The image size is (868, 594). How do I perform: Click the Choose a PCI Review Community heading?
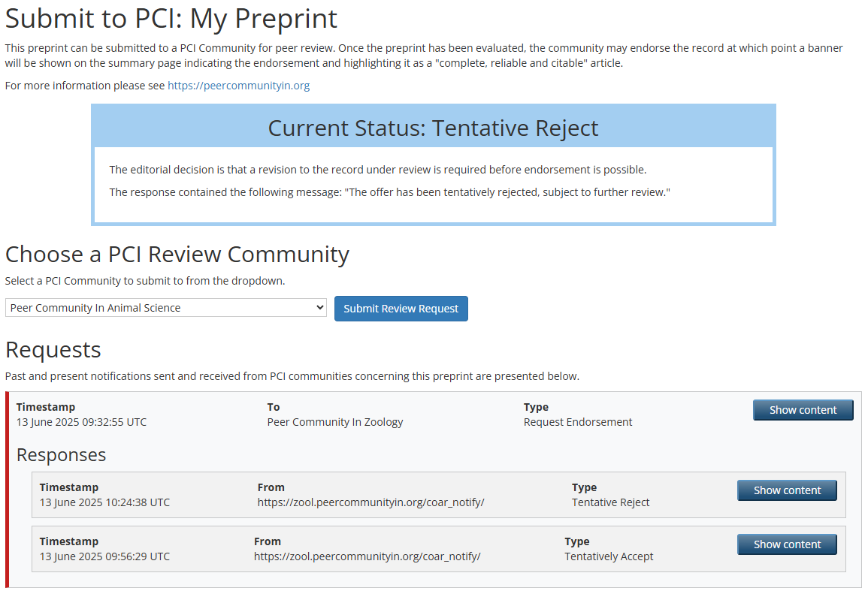tap(177, 255)
